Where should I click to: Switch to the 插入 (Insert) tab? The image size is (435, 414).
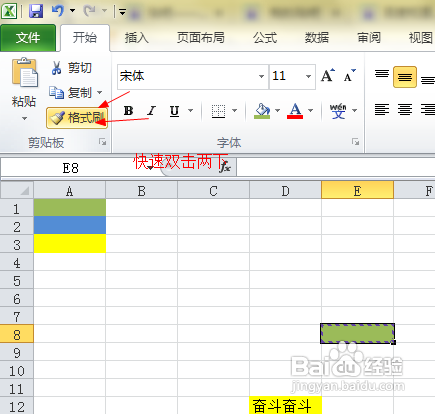click(137, 38)
